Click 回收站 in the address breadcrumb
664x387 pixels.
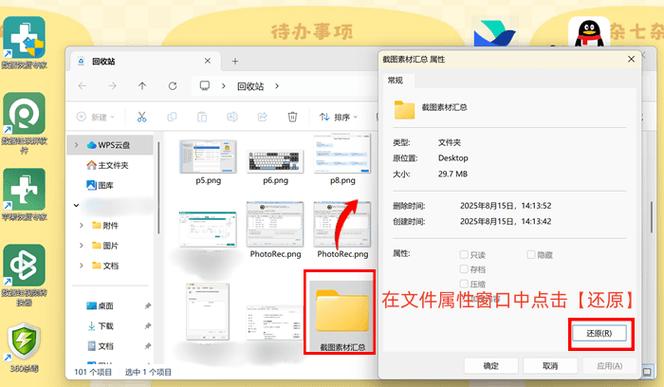click(x=250, y=86)
